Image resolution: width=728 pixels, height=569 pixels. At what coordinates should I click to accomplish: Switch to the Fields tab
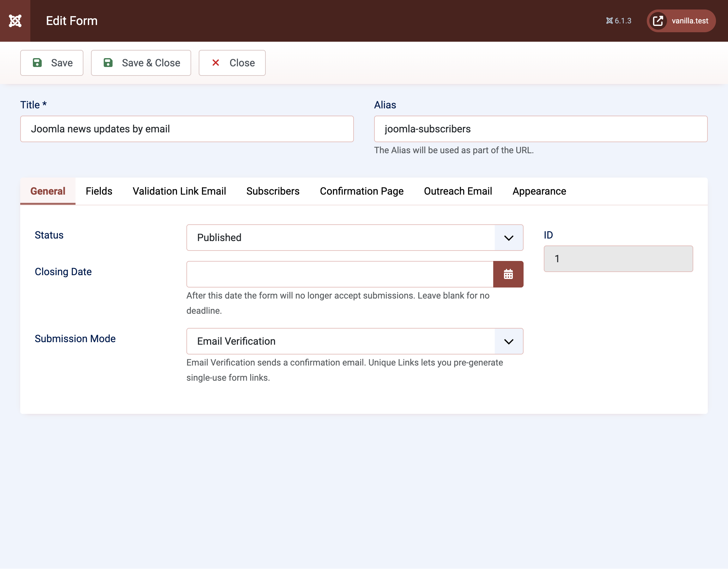click(x=99, y=191)
